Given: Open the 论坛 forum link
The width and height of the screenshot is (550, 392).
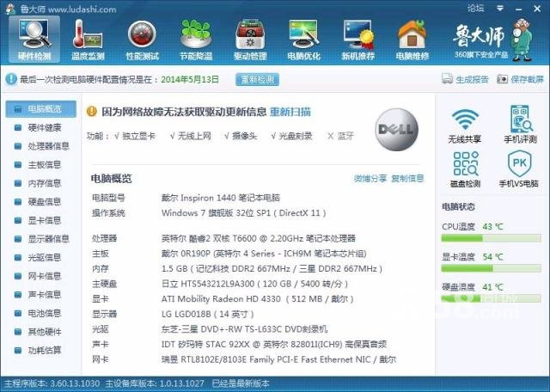Looking at the screenshot, I should pyautogui.click(x=475, y=8).
